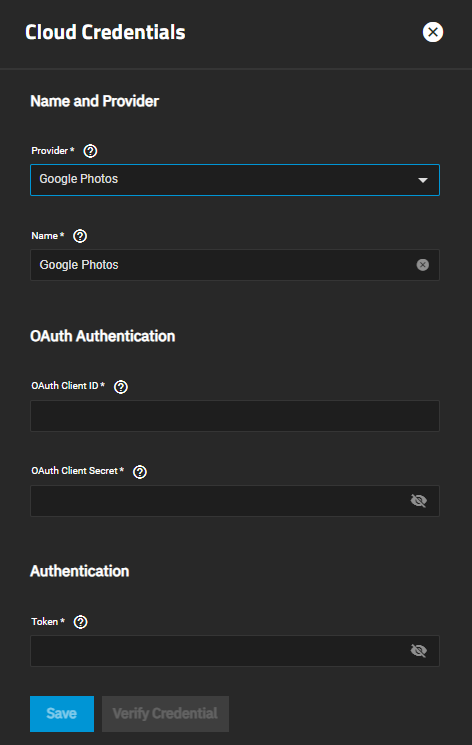Open the Provider dropdown arrow
The image size is (472, 745).
pyautogui.click(x=423, y=180)
